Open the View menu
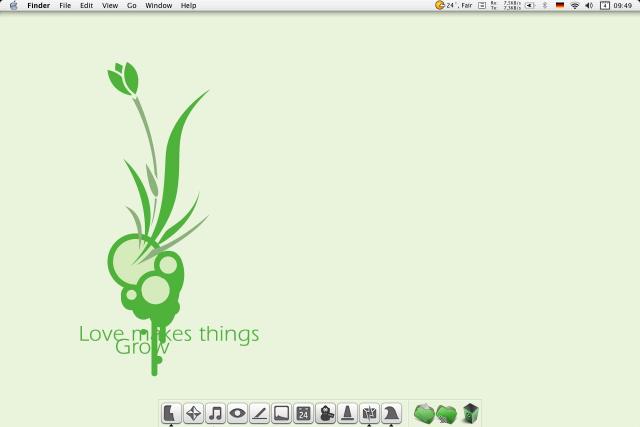 click(x=110, y=5)
